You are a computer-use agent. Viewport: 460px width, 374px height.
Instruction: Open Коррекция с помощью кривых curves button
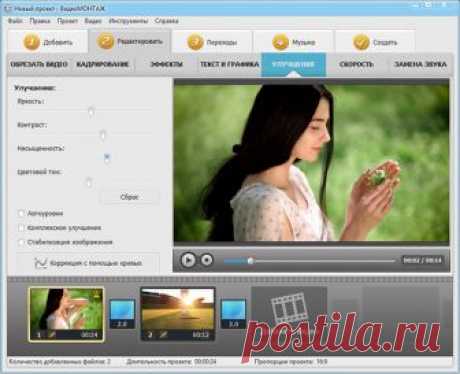tap(88, 263)
